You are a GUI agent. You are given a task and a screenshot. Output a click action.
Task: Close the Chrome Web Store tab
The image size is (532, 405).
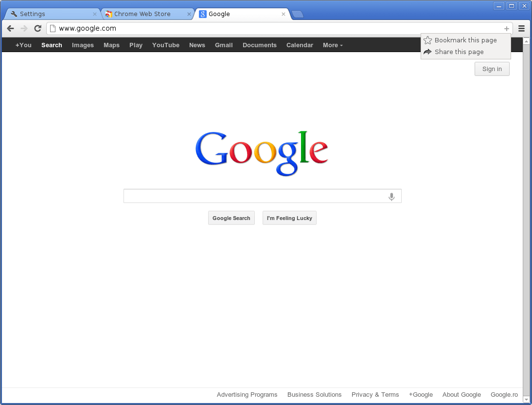click(189, 14)
